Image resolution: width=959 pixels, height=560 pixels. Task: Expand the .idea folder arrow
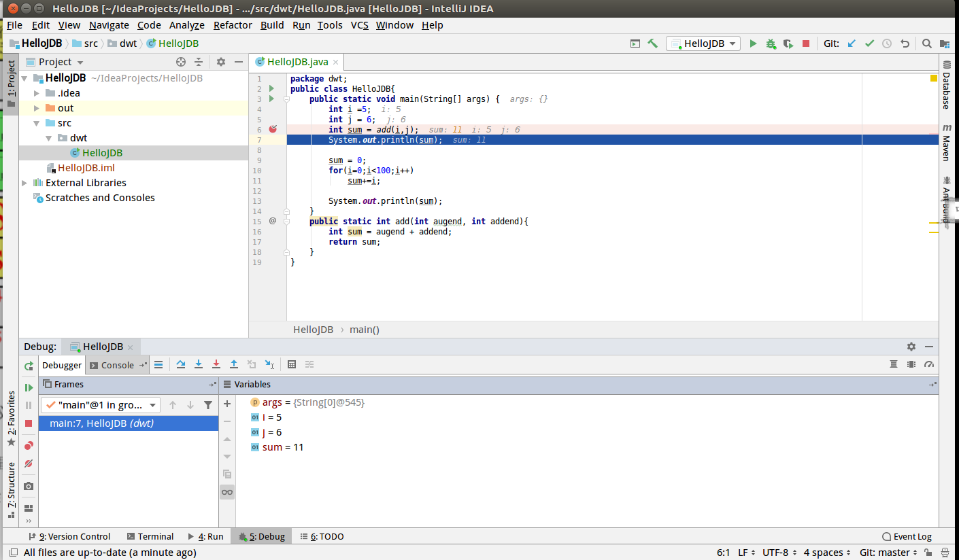(x=37, y=93)
